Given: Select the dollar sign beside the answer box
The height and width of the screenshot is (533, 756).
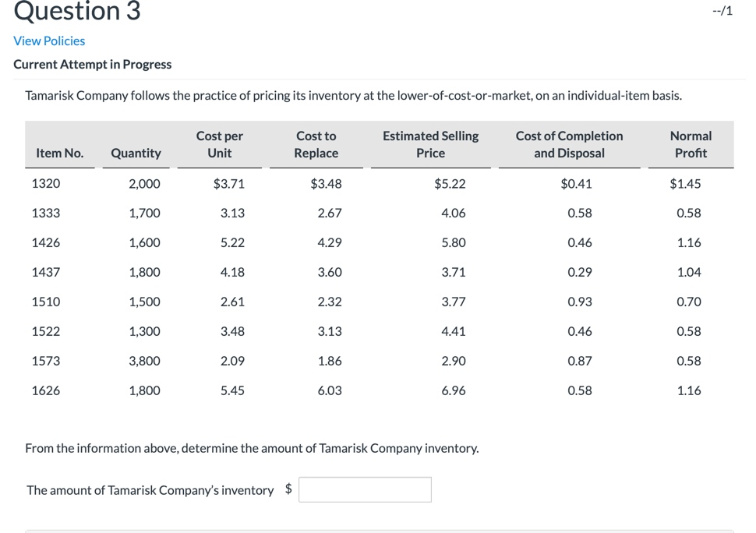Looking at the screenshot, I should tap(287, 489).
